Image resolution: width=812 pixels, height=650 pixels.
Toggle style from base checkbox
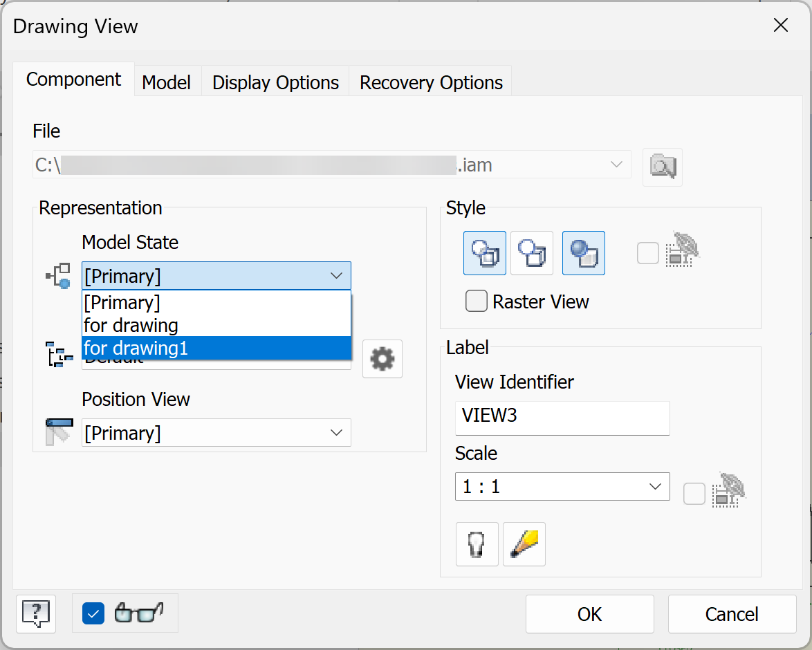tap(648, 254)
